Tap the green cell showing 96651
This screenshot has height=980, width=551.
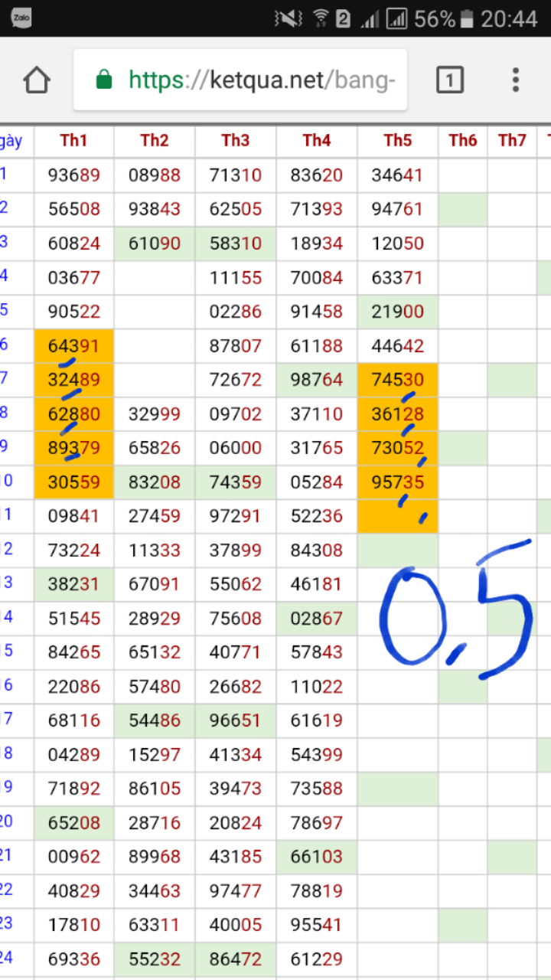tap(236, 720)
